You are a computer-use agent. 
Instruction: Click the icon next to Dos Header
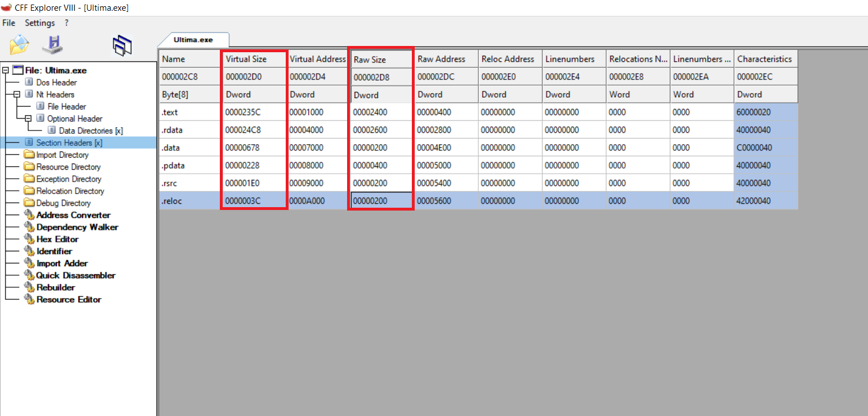pyautogui.click(x=29, y=82)
